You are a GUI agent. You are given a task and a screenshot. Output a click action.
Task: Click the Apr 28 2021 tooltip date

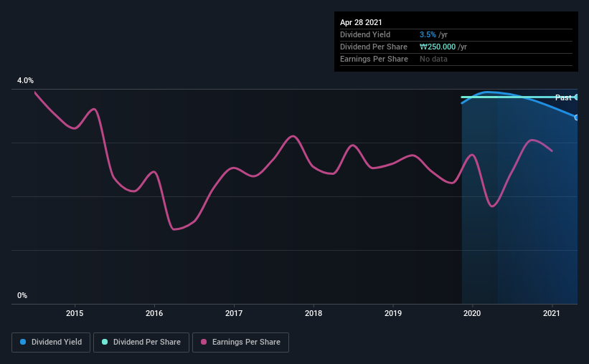pos(361,22)
